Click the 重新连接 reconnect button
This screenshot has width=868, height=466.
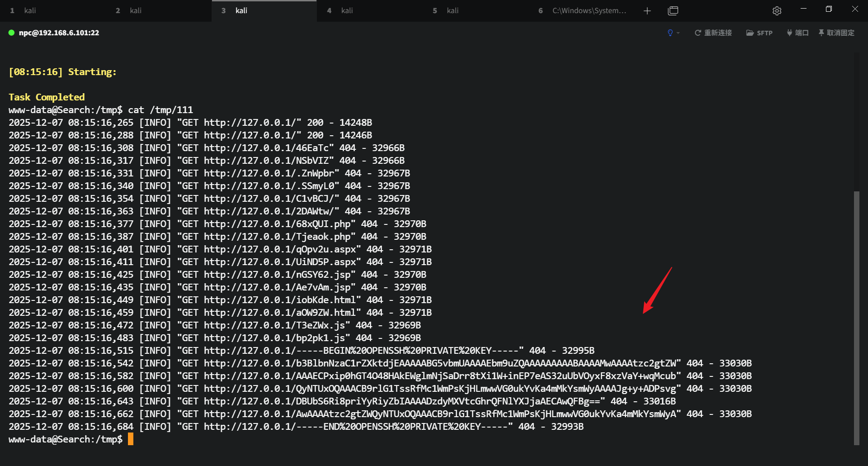(713, 33)
